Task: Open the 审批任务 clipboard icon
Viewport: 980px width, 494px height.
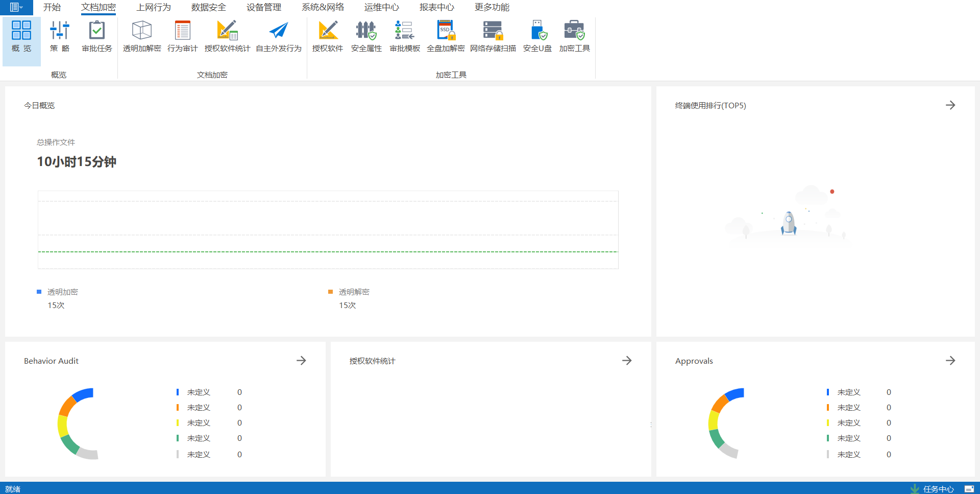Action: coord(96,36)
